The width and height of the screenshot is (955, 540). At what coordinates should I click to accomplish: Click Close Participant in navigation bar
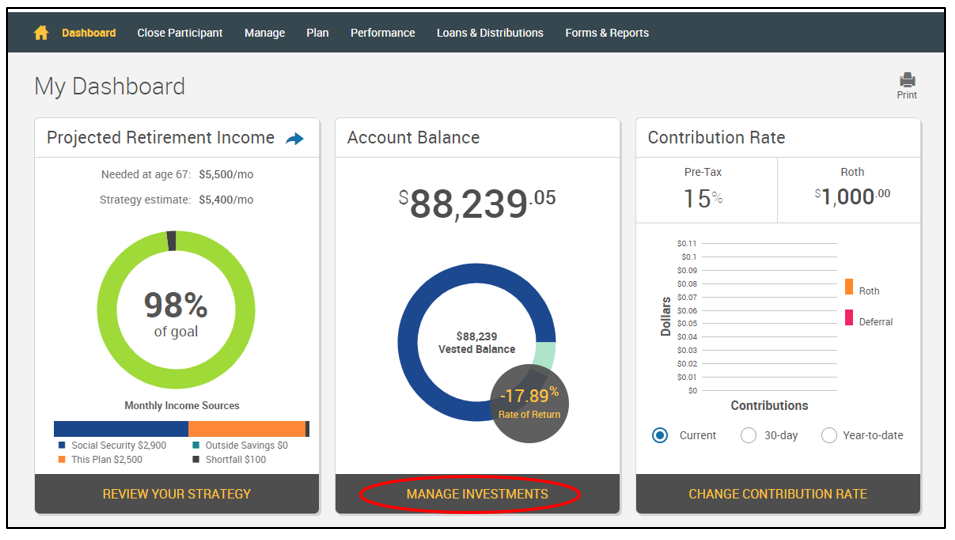(180, 33)
